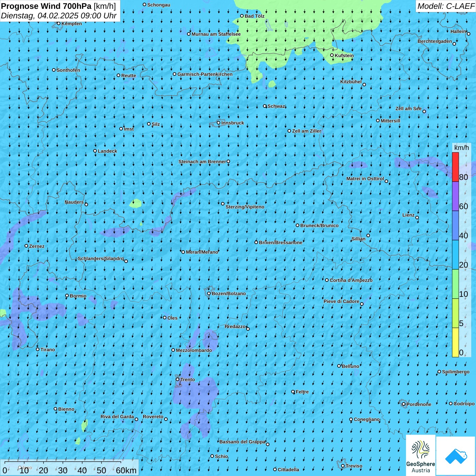This screenshot has width=476, height=476.
Task: Click the 'Meran/Merano' label
Action: [202, 252]
